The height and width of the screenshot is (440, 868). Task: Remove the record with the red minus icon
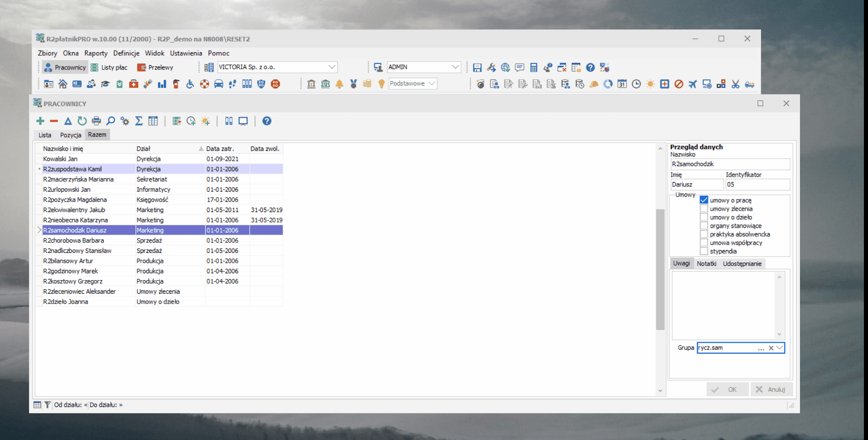54,121
